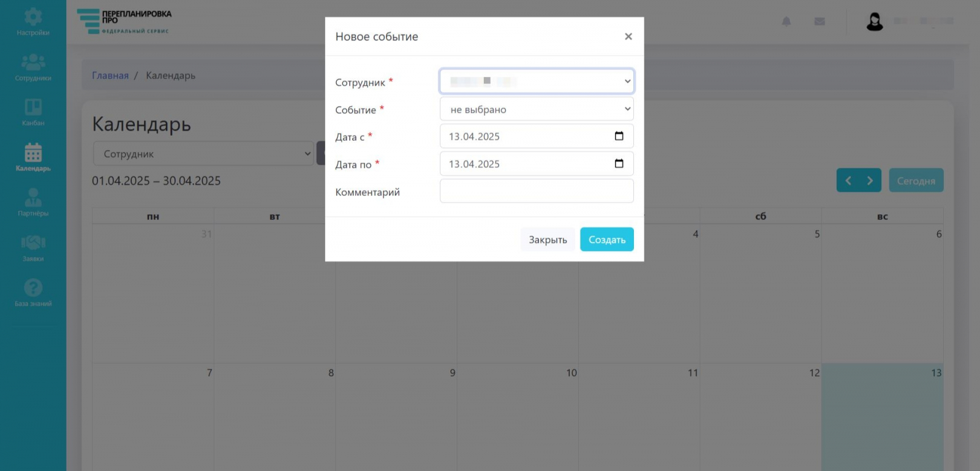This screenshot has height=471, width=980.
Task: Open Заявки handshake icon
Action: [x=33, y=243]
